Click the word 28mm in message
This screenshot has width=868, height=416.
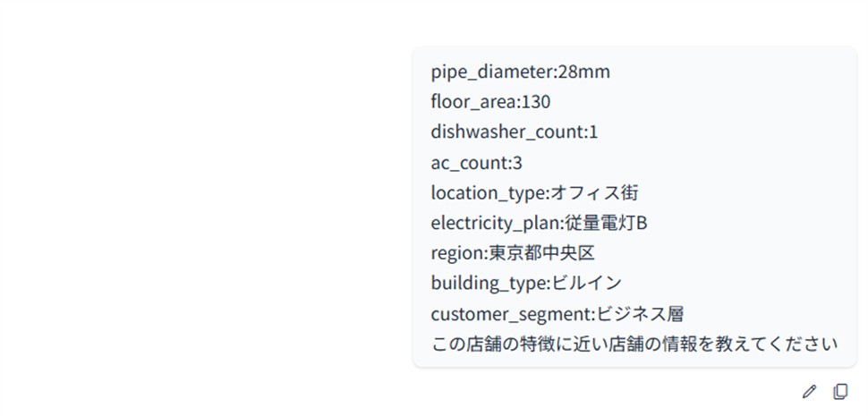pos(583,72)
